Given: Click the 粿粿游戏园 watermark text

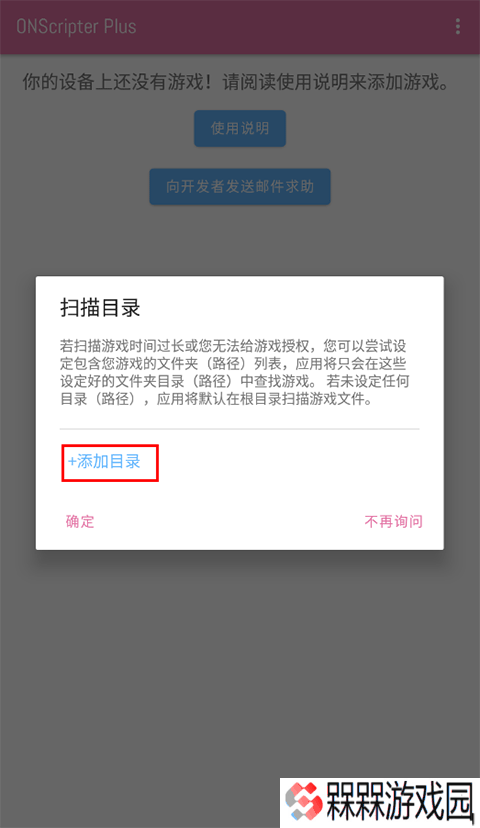Looking at the screenshot, I should pyautogui.click(x=400, y=803).
